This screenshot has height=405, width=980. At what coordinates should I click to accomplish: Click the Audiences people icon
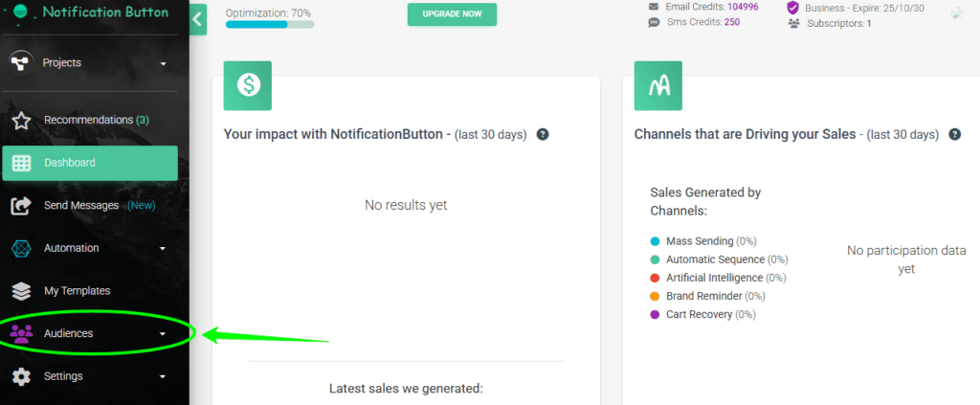(21, 333)
